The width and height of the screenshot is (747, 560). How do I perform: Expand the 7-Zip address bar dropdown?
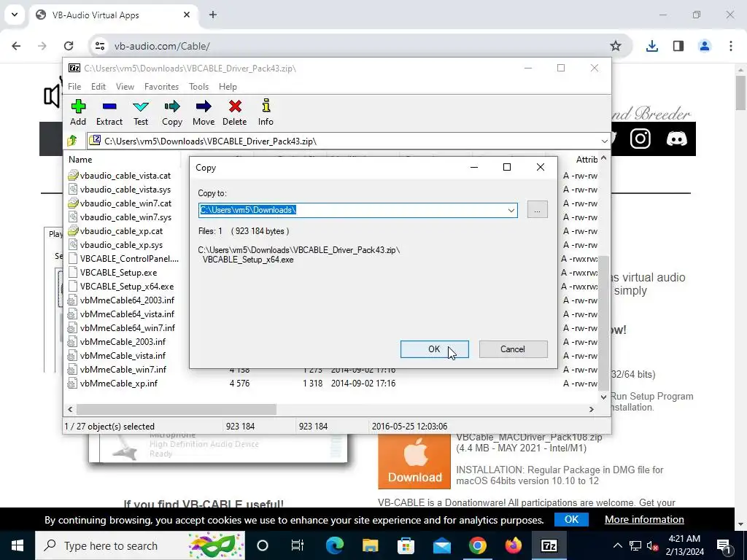[x=604, y=141]
